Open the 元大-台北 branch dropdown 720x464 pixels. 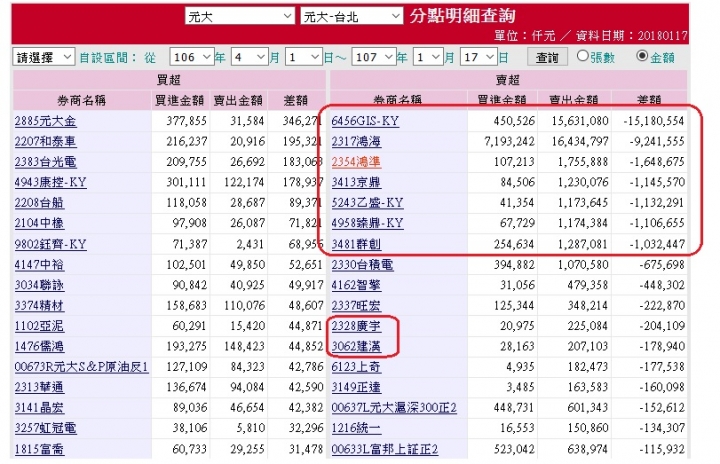pyautogui.click(x=351, y=17)
